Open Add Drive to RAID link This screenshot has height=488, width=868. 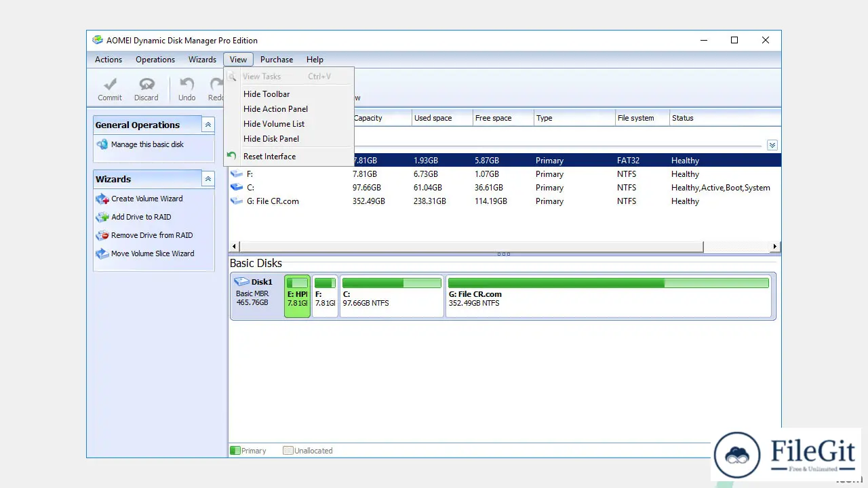141,217
